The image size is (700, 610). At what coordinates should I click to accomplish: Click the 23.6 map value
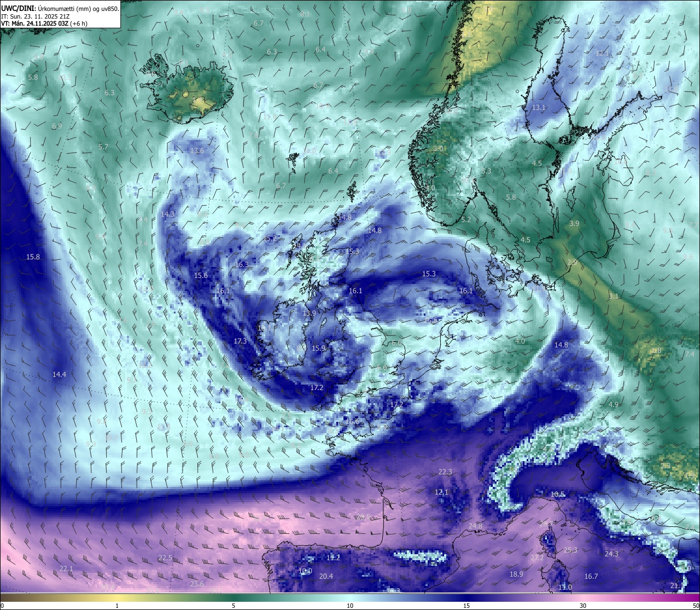(x=197, y=584)
